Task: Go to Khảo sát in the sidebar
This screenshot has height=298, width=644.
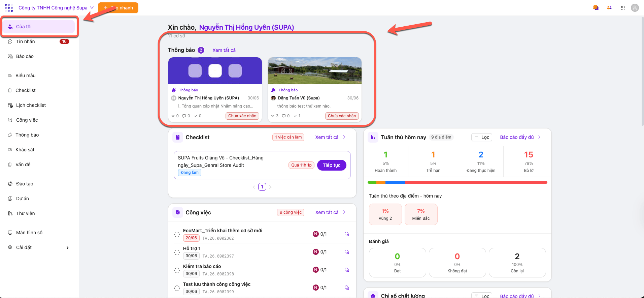Action: click(38, 150)
